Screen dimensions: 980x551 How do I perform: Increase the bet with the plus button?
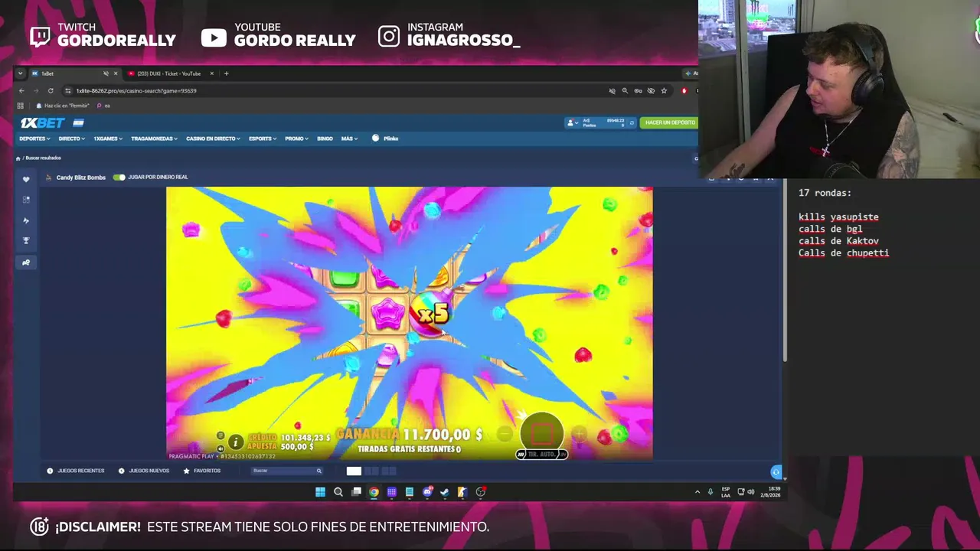click(580, 435)
